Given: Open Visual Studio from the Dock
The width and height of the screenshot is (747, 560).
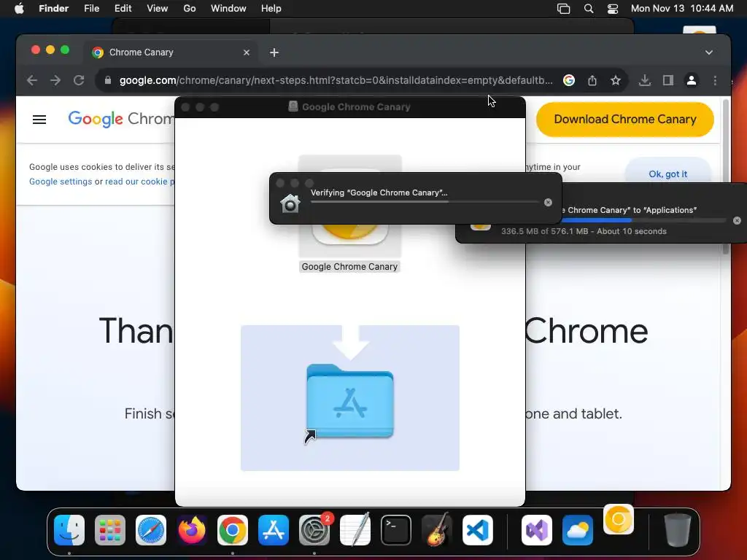Looking at the screenshot, I should (x=537, y=530).
